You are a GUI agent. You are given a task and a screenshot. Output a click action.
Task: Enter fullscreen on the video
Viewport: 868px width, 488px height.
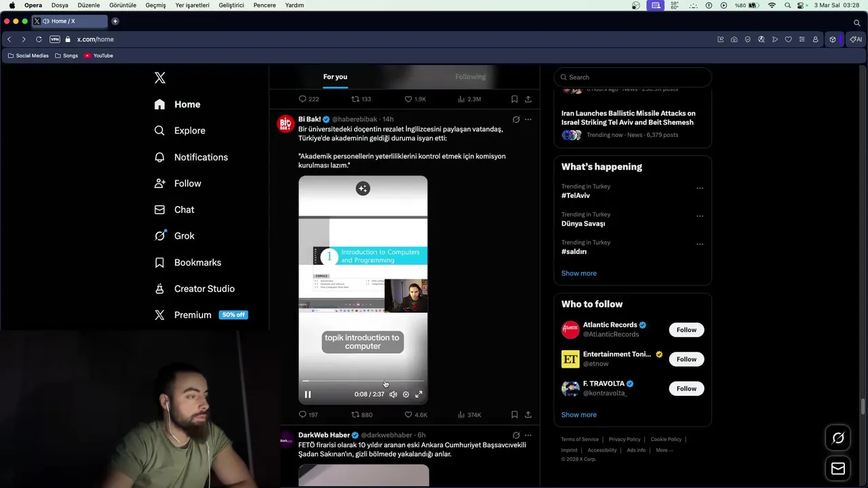tap(418, 394)
